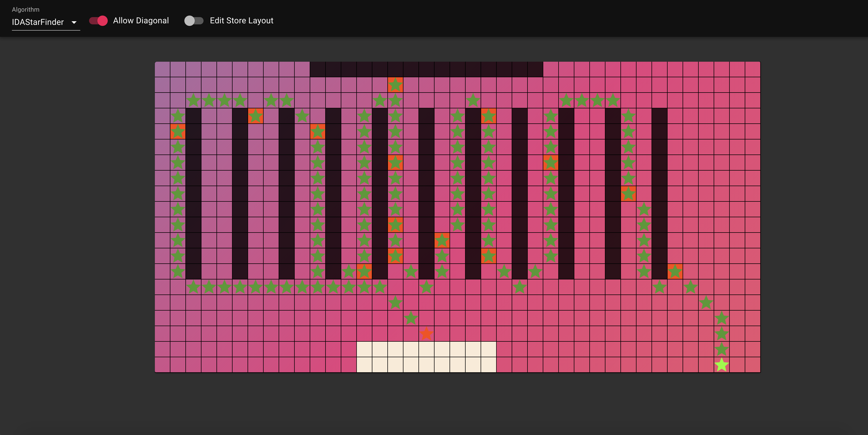This screenshot has width=868, height=435.
Task: Click the red star above cream block
Action: (x=426, y=334)
